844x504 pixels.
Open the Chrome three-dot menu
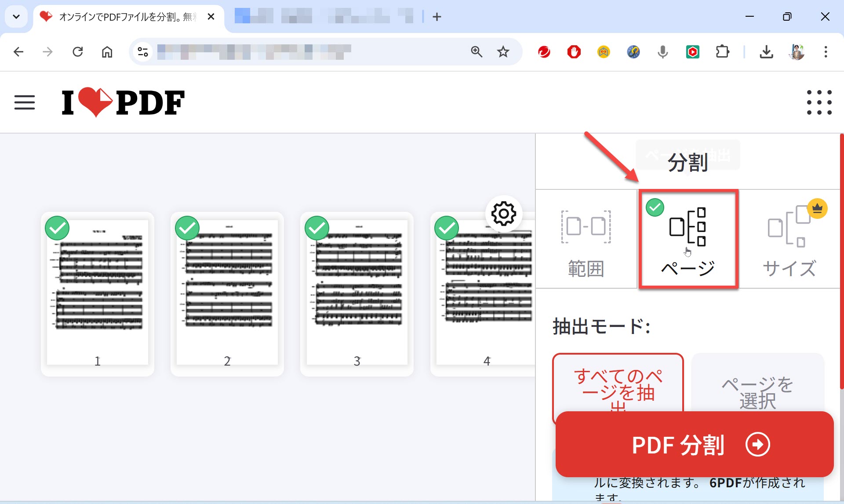click(x=826, y=52)
